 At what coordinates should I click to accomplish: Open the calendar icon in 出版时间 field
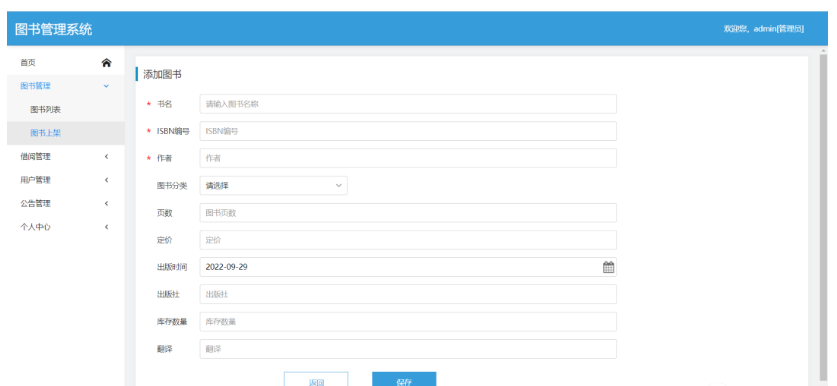[x=608, y=267]
